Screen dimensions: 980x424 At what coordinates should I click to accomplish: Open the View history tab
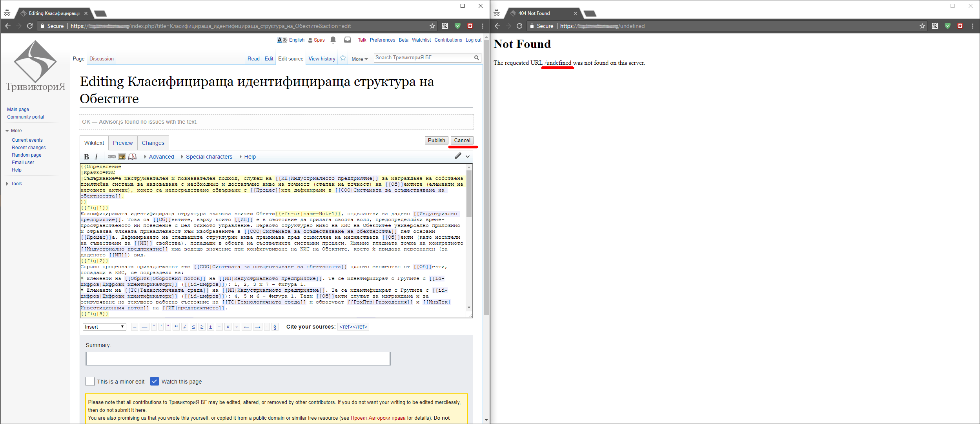tap(322, 58)
